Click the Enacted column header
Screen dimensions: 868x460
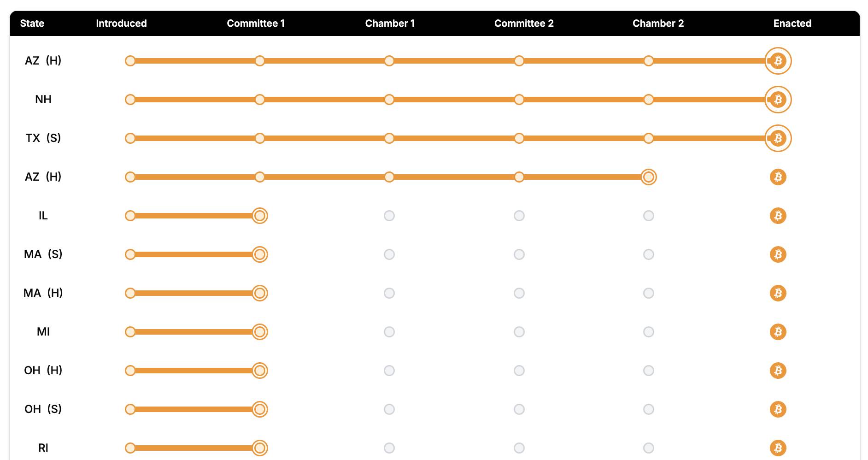tap(792, 24)
